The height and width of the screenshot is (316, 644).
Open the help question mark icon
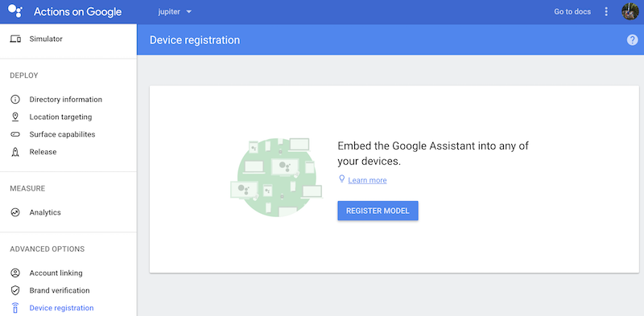point(632,40)
